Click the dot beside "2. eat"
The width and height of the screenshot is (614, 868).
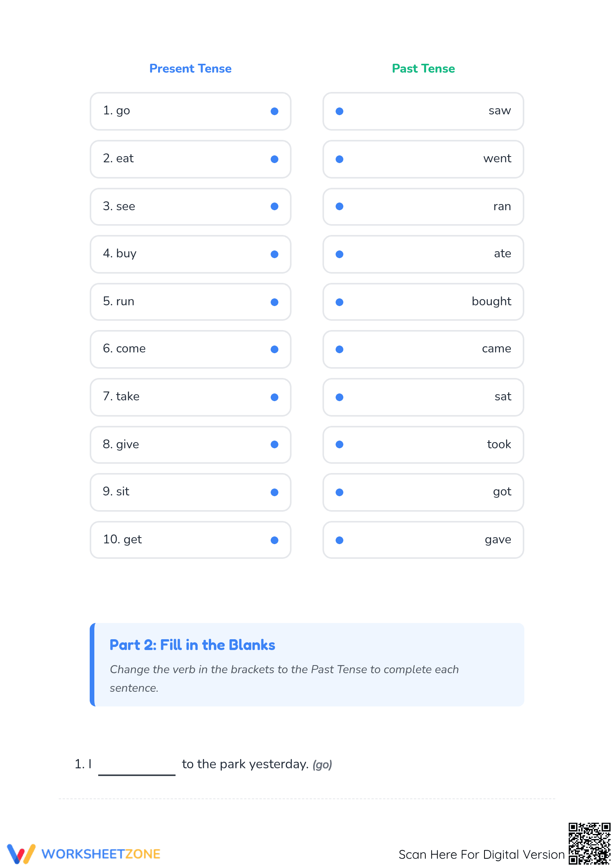click(275, 159)
